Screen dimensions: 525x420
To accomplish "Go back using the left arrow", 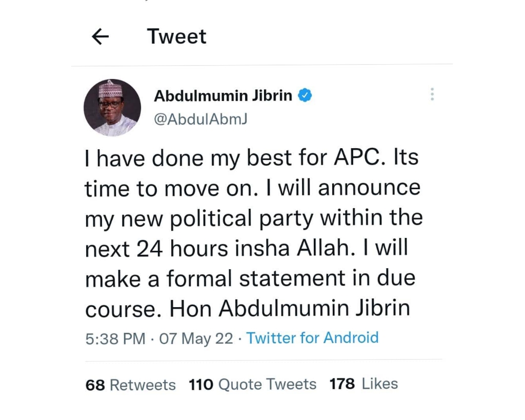I will tap(100, 36).
